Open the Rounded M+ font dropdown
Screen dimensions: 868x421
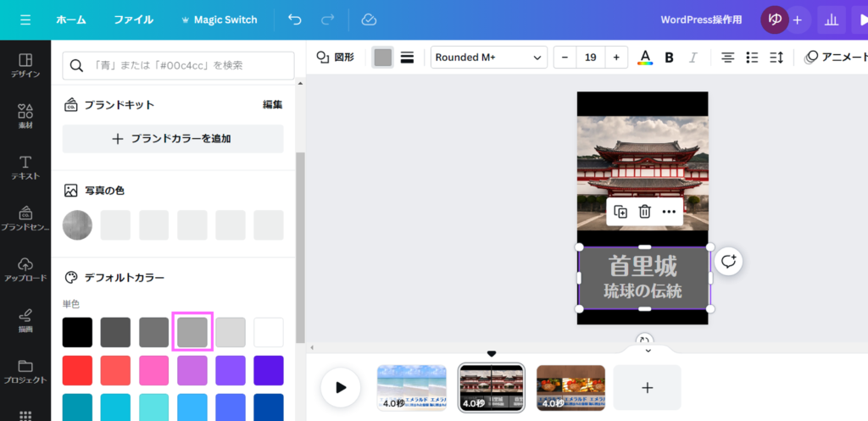[489, 58]
